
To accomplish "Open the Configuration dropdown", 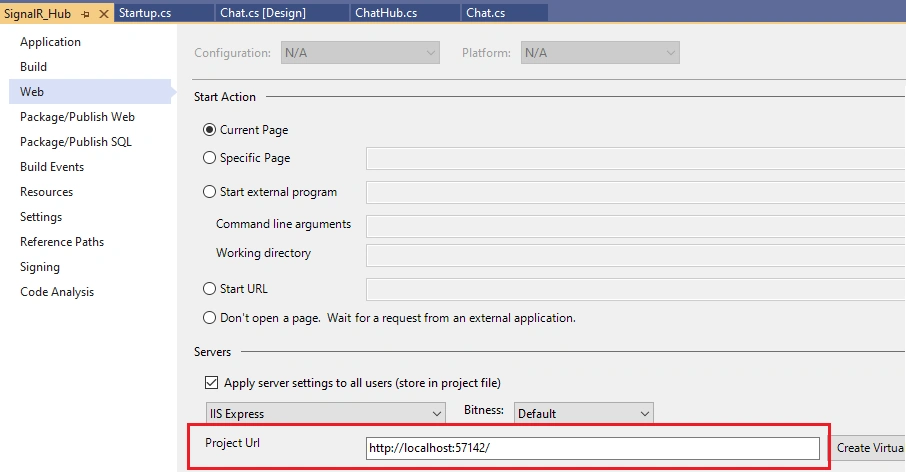I will [x=360, y=53].
